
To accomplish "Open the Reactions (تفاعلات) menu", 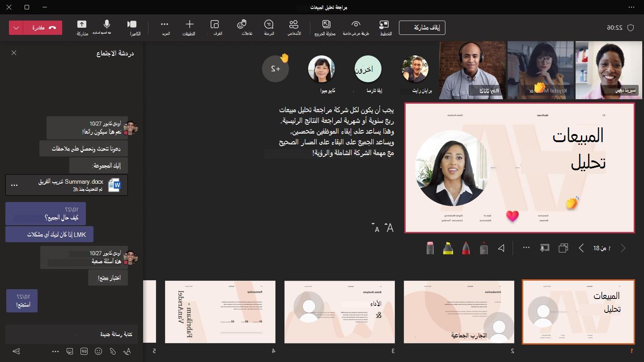I will point(242,24).
